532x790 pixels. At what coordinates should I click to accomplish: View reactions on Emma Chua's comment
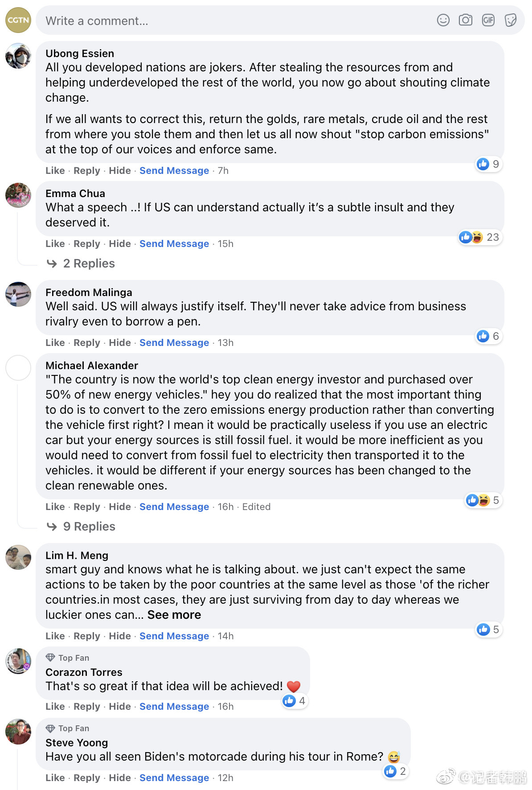(x=479, y=237)
